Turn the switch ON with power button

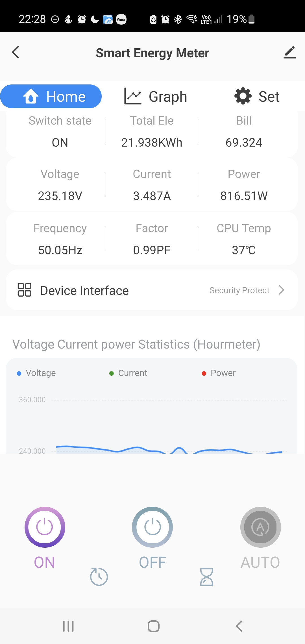point(45,527)
